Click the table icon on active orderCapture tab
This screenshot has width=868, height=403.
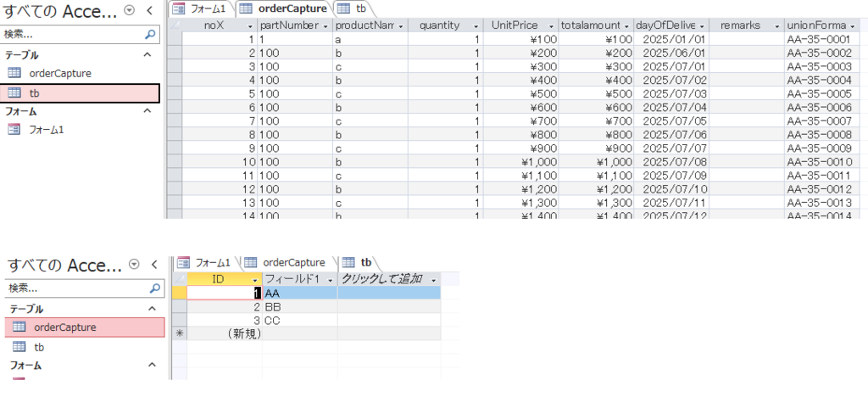(245, 8)
